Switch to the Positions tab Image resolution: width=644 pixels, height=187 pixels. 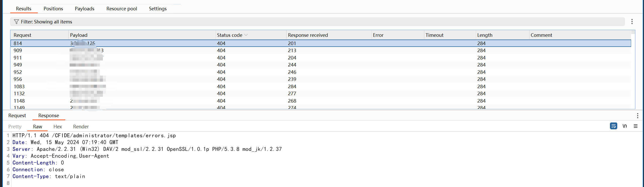pyautogui.click(x=53, y=9)
